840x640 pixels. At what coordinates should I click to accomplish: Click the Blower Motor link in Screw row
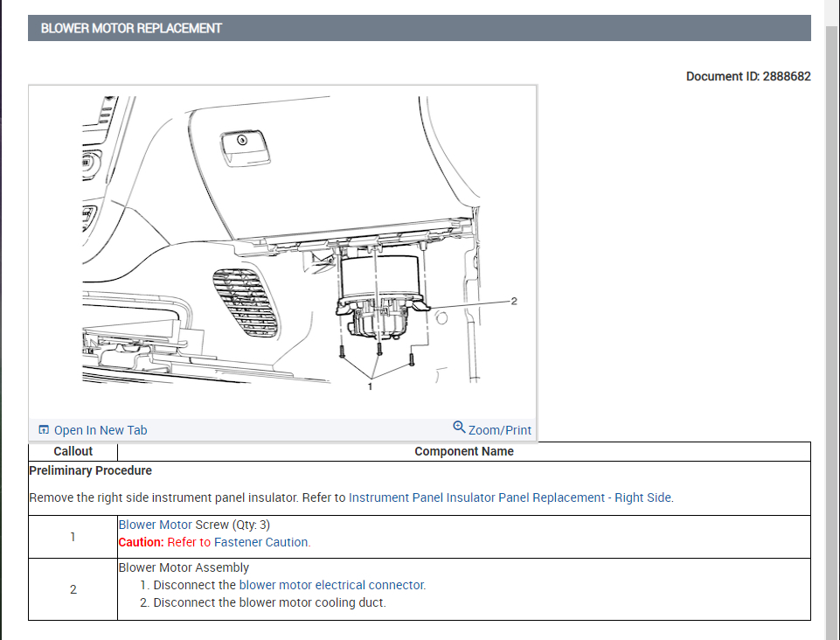(x=155, y=525)
